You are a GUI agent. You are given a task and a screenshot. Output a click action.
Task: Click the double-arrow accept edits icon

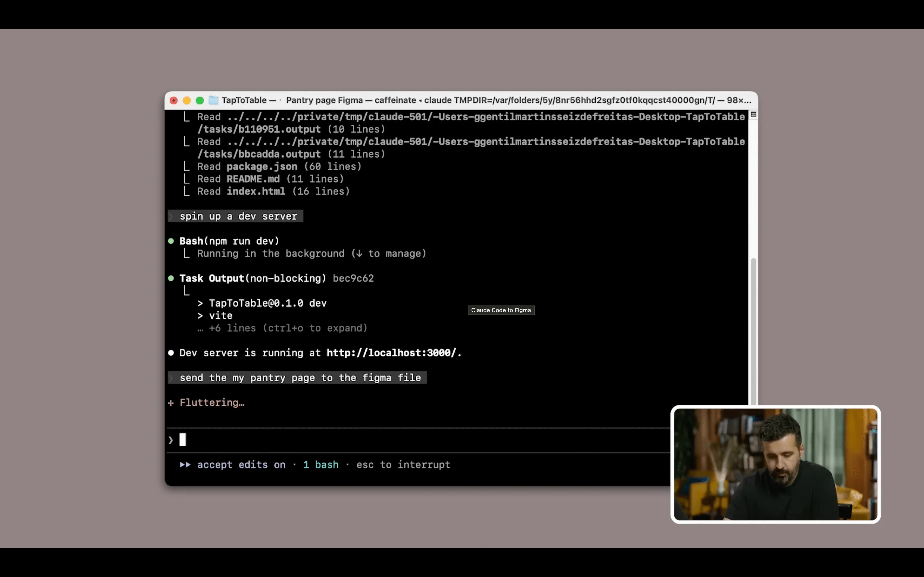click(x=185, y=465)
